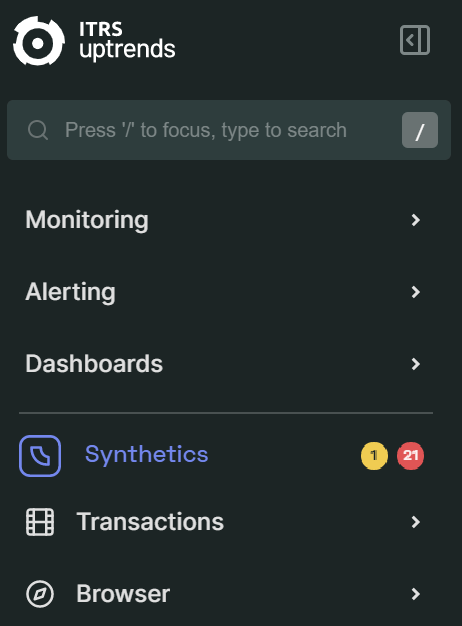
Task: Select the Synthetics text label
Action: click(x=147, y=455)
